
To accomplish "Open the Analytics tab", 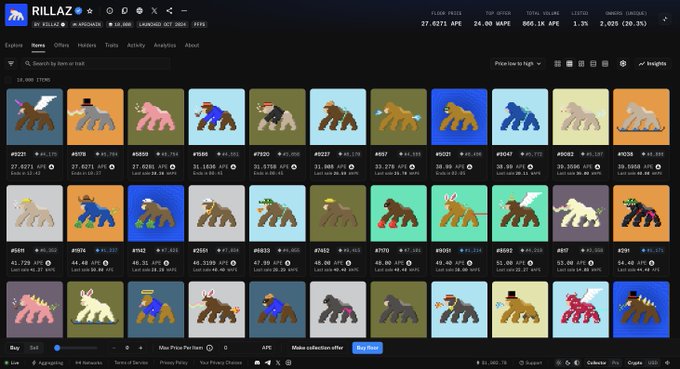I will (165, 45).
